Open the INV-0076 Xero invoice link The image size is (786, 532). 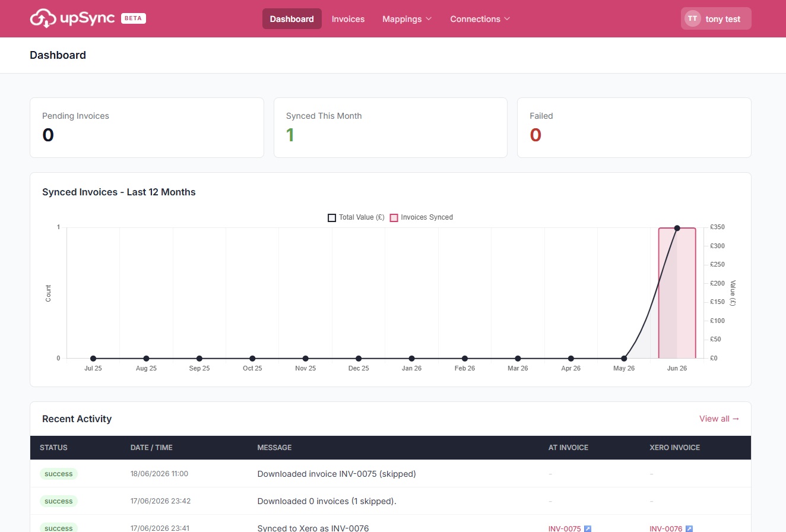pos(666,528)
